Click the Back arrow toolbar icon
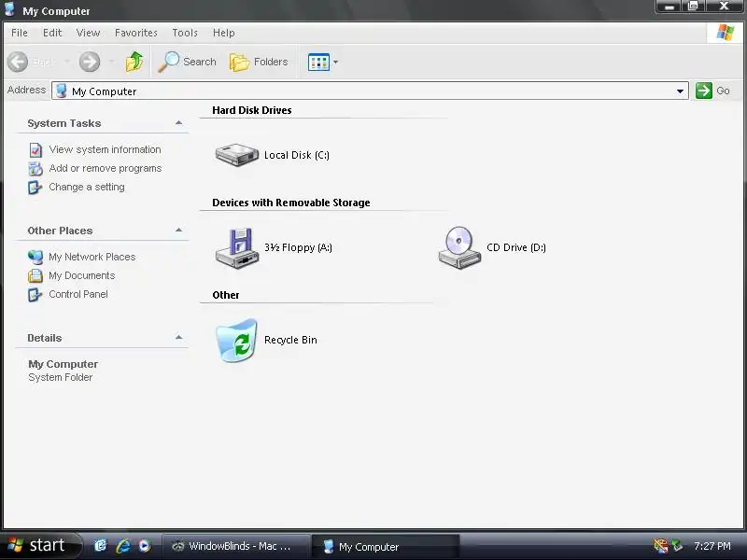This screenshot has width=747, height=560. click(x=18, y=62)
